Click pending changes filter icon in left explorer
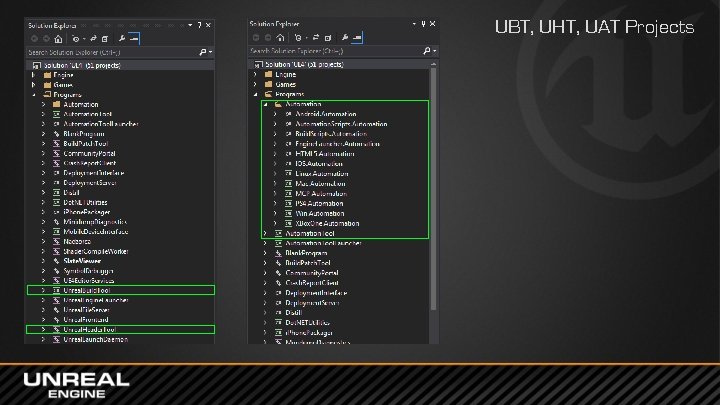Screen dimensions: 720x405 pyautogui.click(x=76, y=39)
